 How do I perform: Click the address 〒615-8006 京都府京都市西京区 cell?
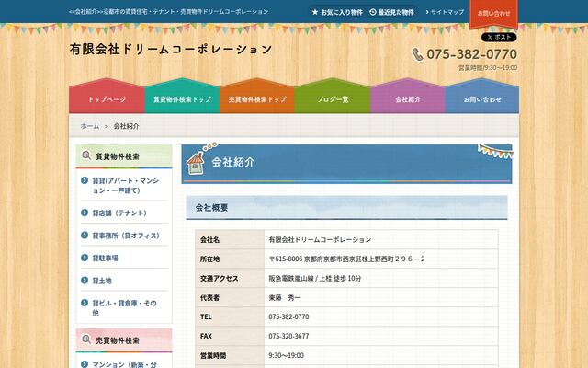(x=381, y=259)
